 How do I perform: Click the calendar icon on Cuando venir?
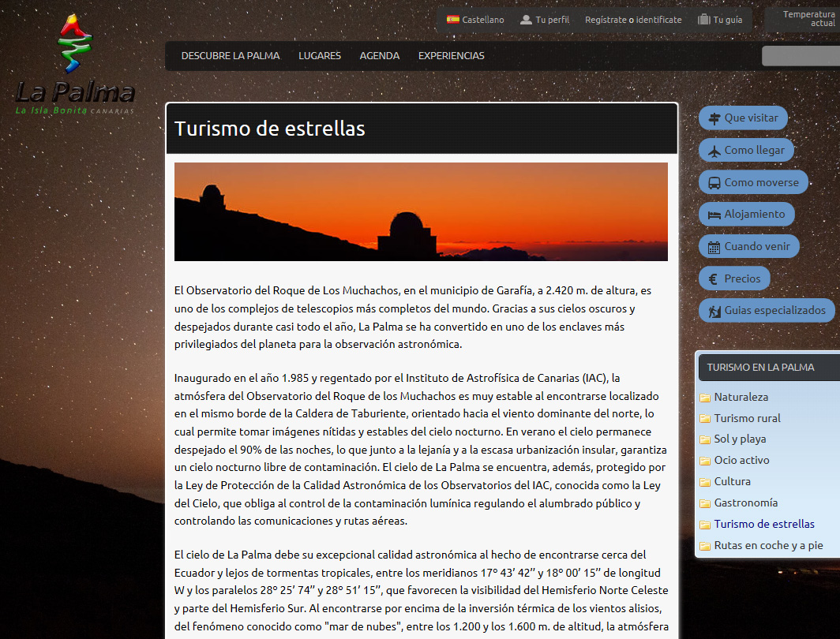pos(714,247)
